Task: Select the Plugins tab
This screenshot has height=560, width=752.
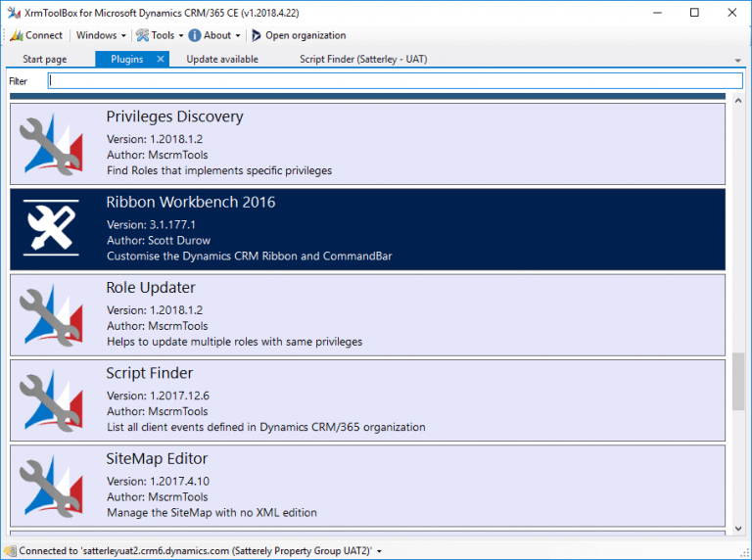Action: click(127, 59)
